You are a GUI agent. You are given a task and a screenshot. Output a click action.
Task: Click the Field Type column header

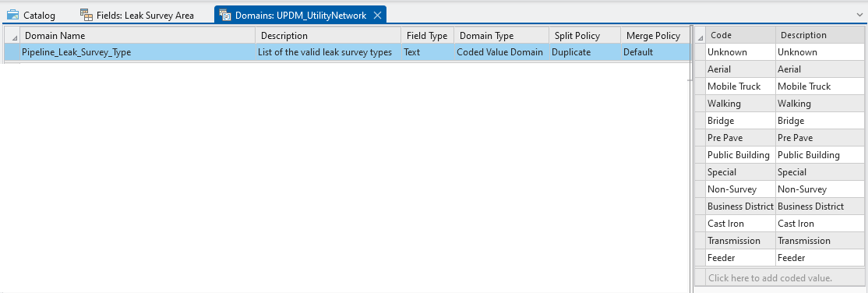(427, 35)
